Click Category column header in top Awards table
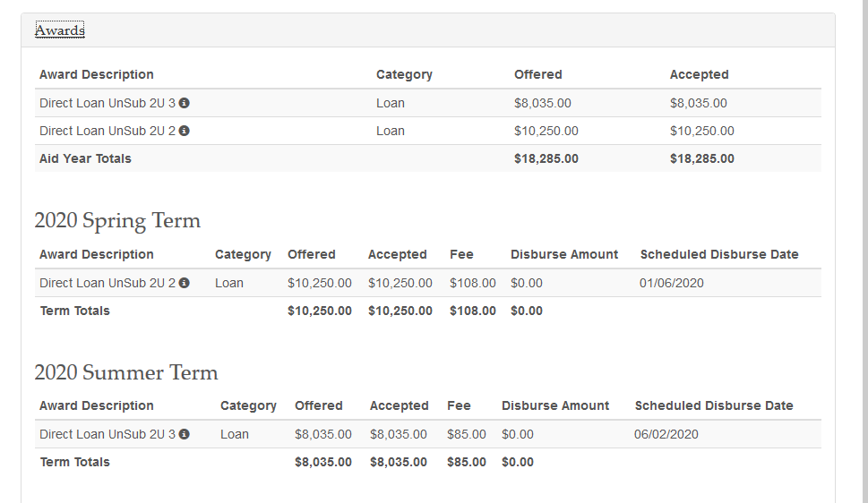 pyautogui.click(x=404, y=74)
